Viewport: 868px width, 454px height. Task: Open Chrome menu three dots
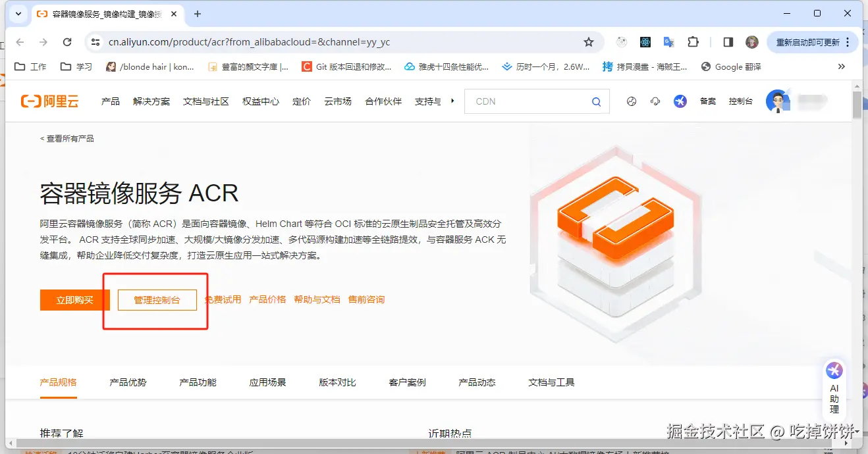848,42
